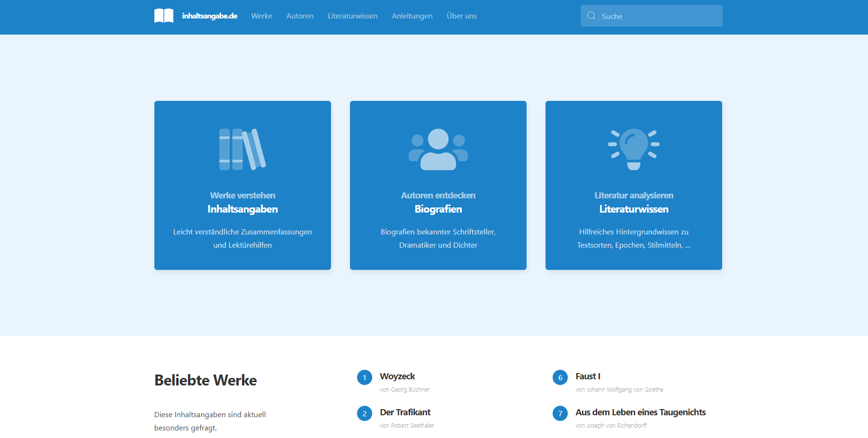868x438 pixels.
Task: Click the numbered badge 6 beside Faust I
Action: 560,378
